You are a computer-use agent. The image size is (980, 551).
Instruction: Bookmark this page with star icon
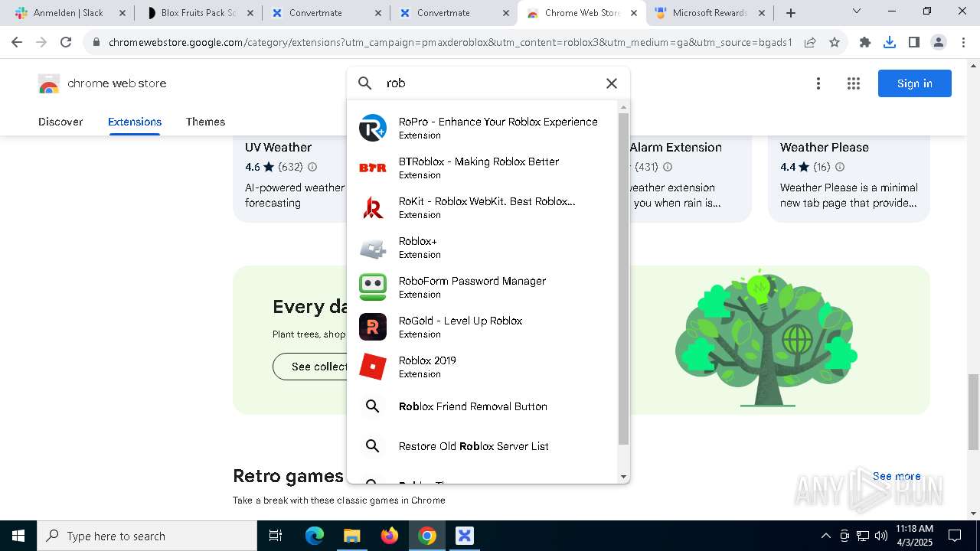tap(835, 42)
